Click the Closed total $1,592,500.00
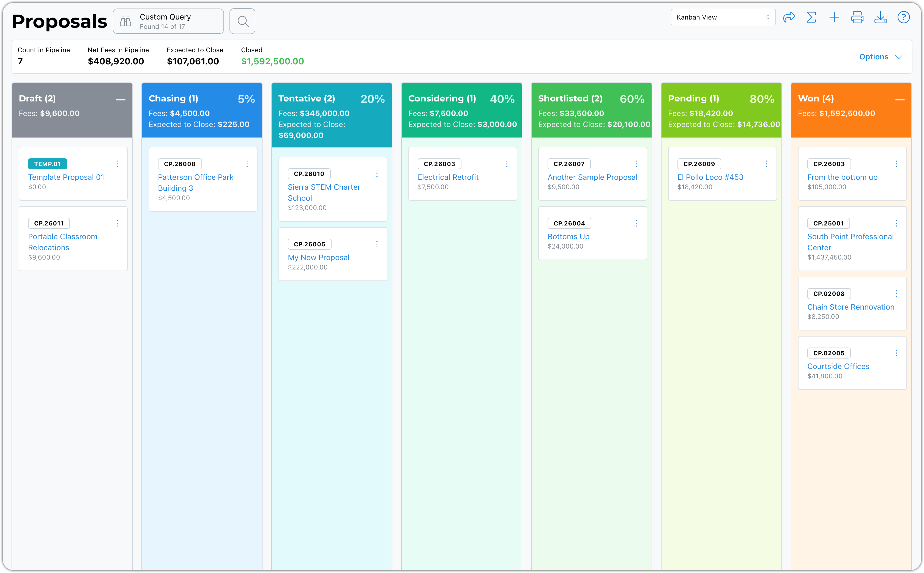The width and height of the screenshot is (924, 573). (x=272, y=61)
